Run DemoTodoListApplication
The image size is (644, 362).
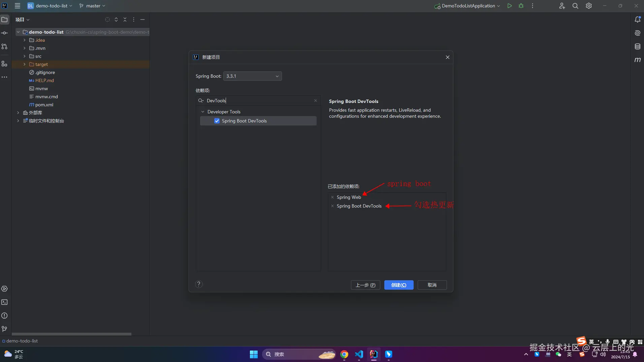tap(510, 6)
